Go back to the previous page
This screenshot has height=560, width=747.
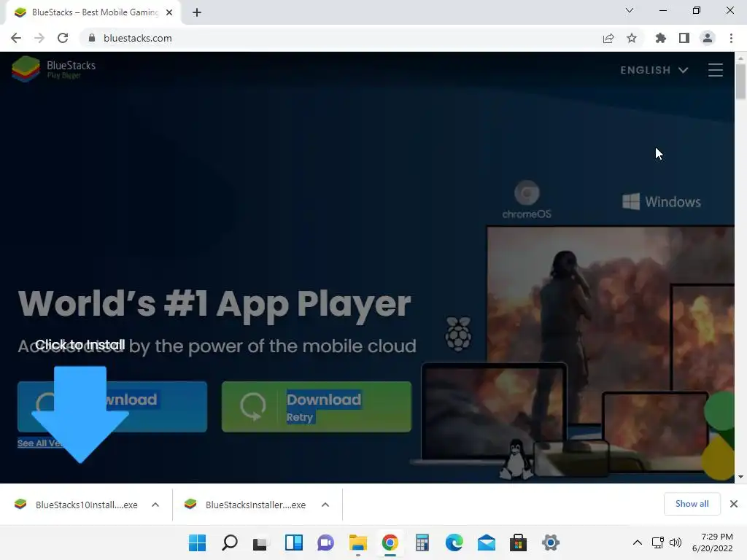(x=16, y=38)
